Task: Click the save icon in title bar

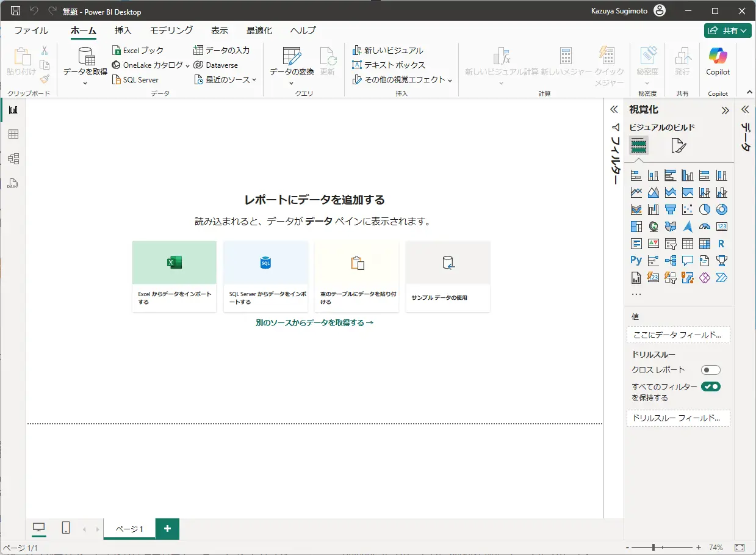Action: click(16, 11)
